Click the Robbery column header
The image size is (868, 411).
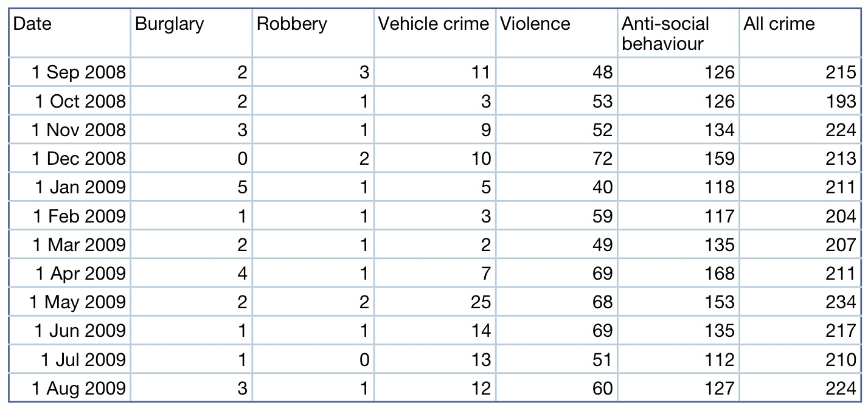[x=292, y=24]
